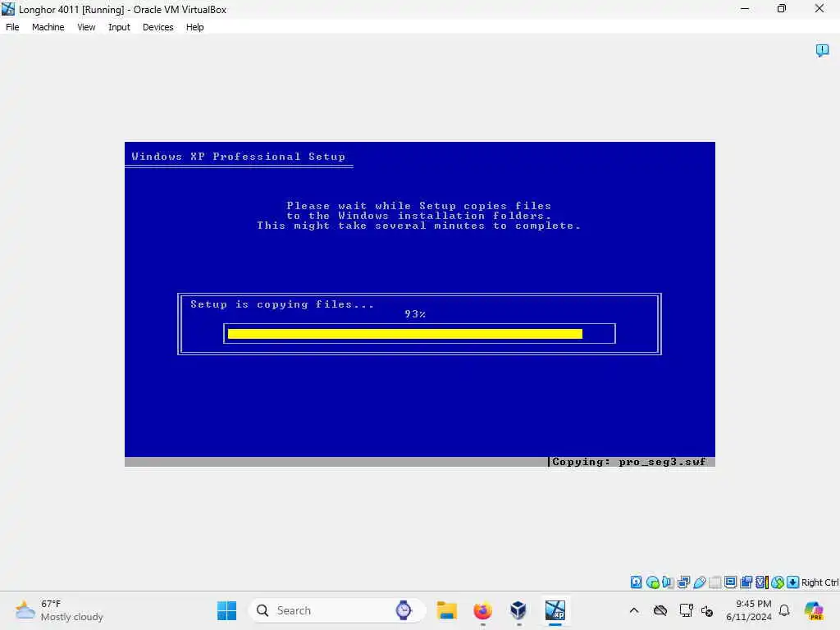The width and height of the screenshot is (840, 630).
Task: Restore down the VirtualBox window
Action: point(782,9)
